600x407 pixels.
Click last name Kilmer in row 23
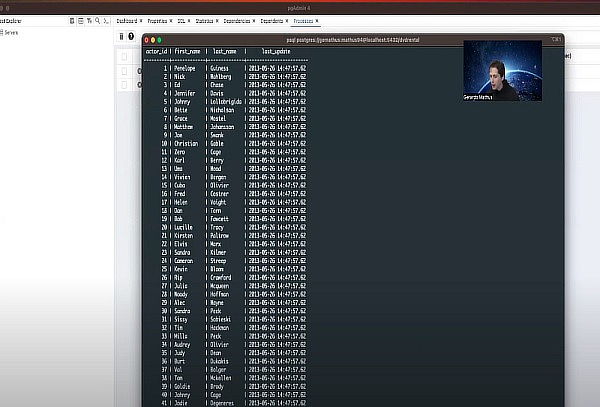218,252
